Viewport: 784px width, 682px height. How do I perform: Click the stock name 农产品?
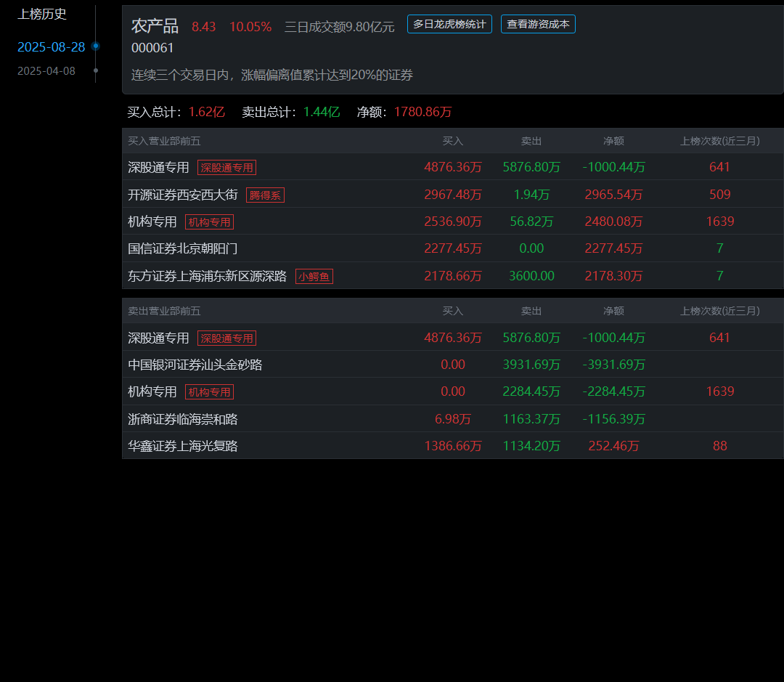coord(155,26)
